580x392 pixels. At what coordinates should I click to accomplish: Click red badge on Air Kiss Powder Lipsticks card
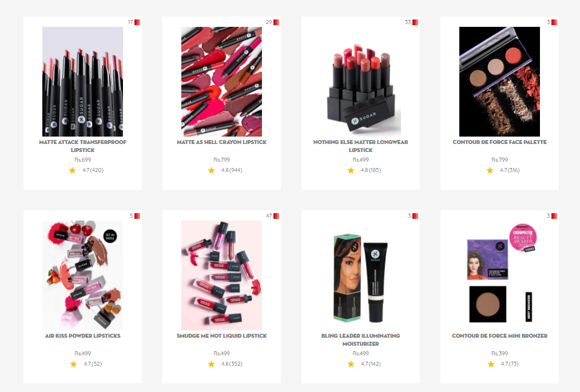137,216
